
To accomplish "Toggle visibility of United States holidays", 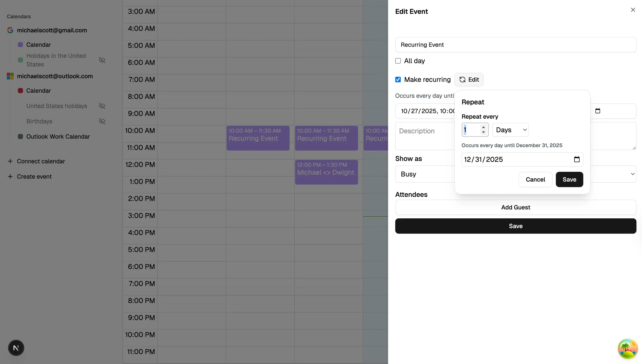I will 102,106.
